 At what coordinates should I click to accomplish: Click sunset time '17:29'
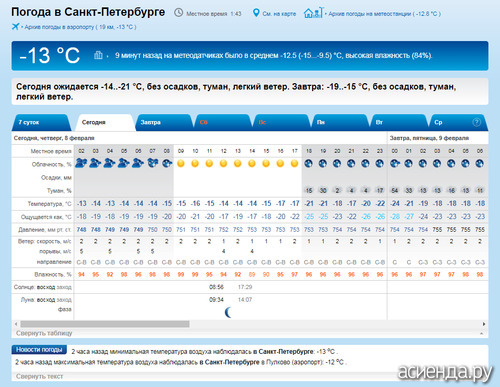(245, 287)
